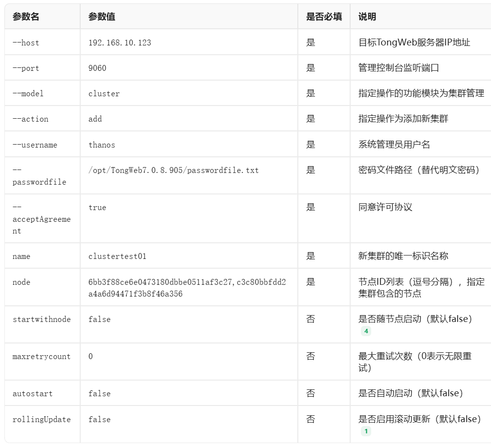Click the maxretrycount parameter name
The image size is (491, 448).
point(42,356)
